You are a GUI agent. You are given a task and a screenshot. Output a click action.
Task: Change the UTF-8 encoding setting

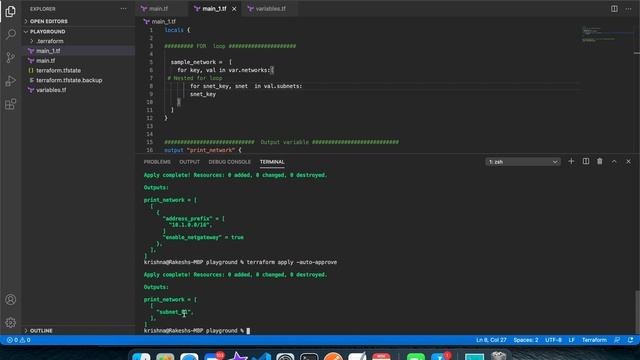point(553,340)
